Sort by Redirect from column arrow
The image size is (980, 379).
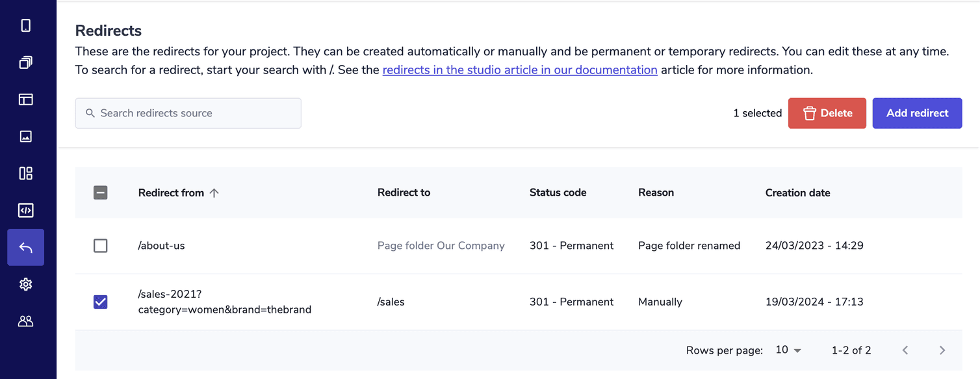coord(214,192)
